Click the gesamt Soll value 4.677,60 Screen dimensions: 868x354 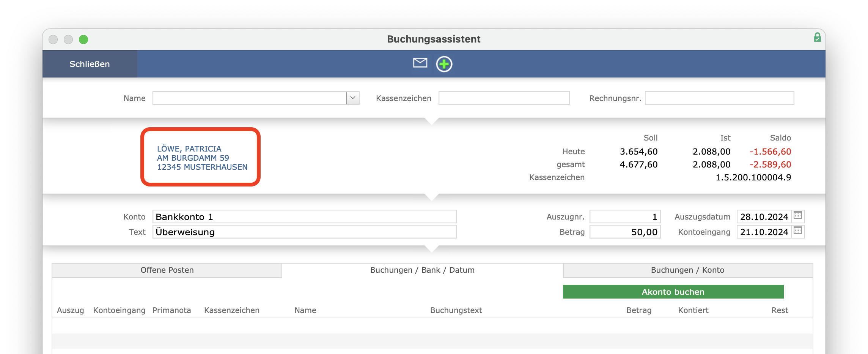point(638,164)
